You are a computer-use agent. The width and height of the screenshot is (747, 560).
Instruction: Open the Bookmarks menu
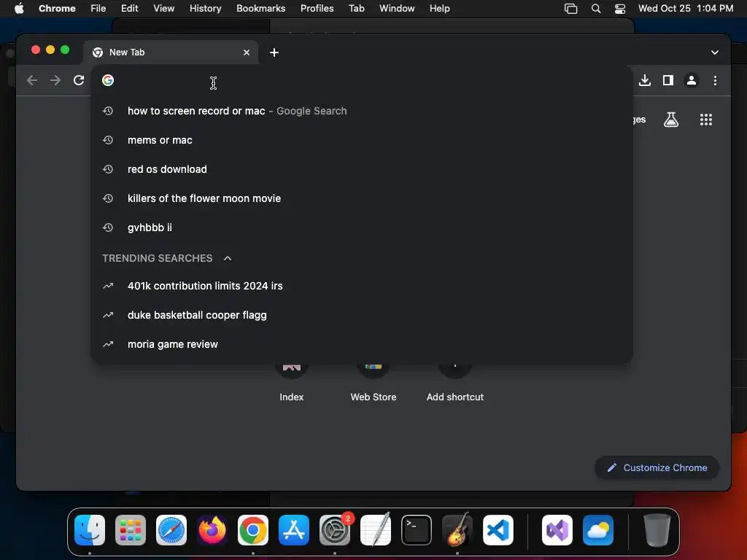(260, 9)
